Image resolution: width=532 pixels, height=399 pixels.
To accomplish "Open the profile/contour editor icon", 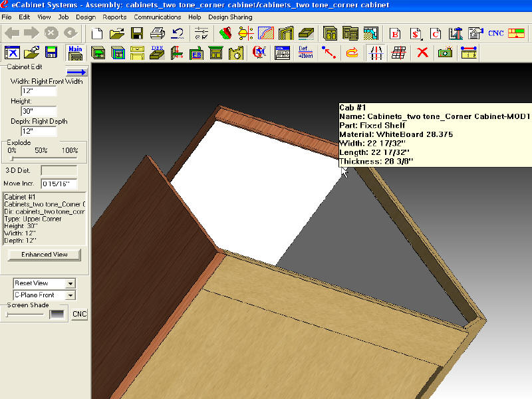I will [x=266, y=33].
